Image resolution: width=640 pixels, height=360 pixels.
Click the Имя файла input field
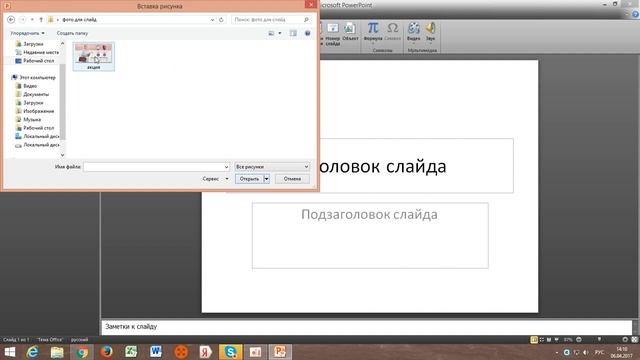(x=157, y=167)
